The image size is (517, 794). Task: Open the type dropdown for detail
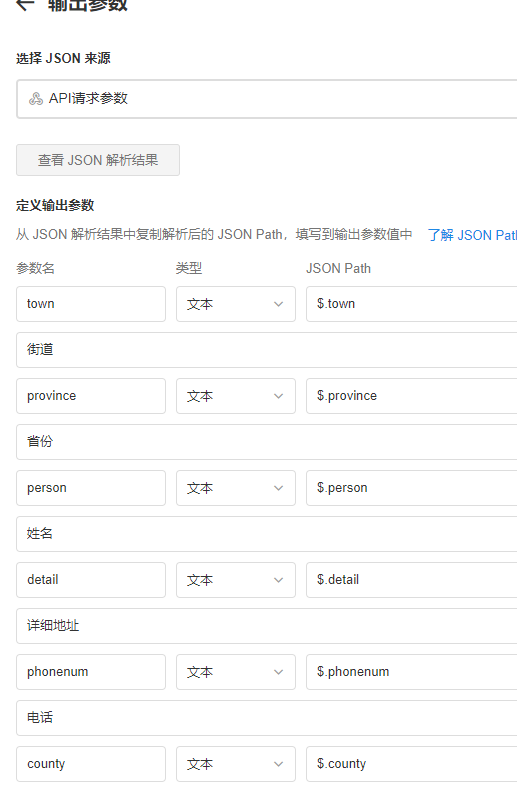point(235,580)
